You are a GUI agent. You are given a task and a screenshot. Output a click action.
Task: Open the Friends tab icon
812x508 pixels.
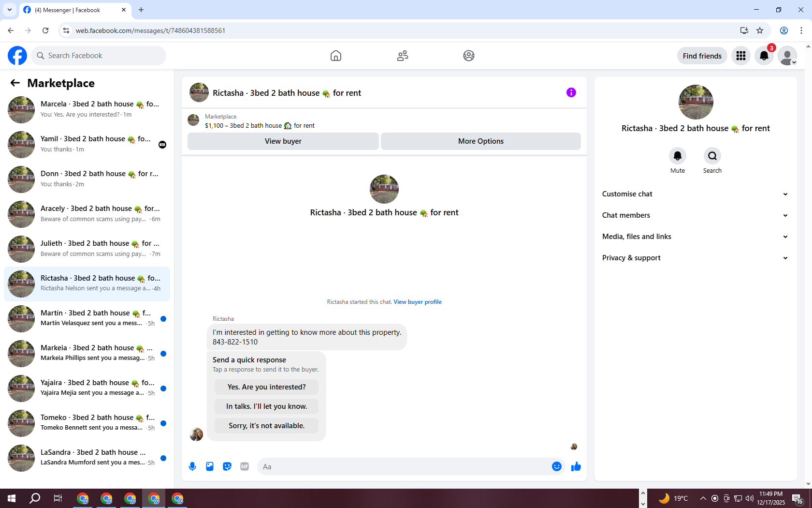403,56
